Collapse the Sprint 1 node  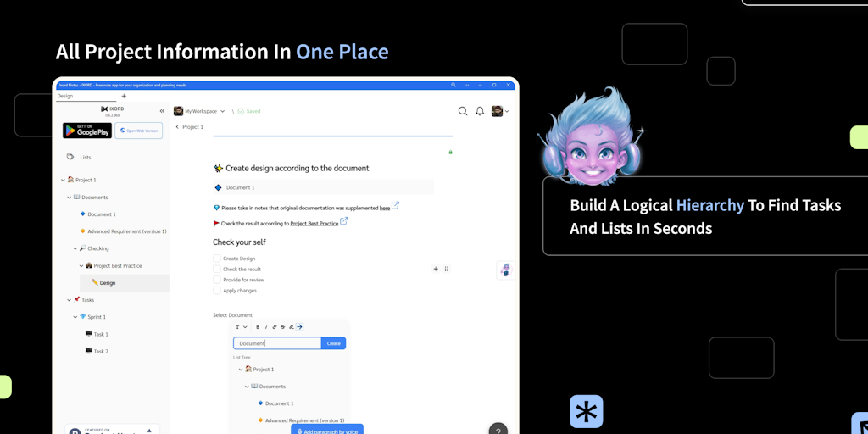[75, 317]
